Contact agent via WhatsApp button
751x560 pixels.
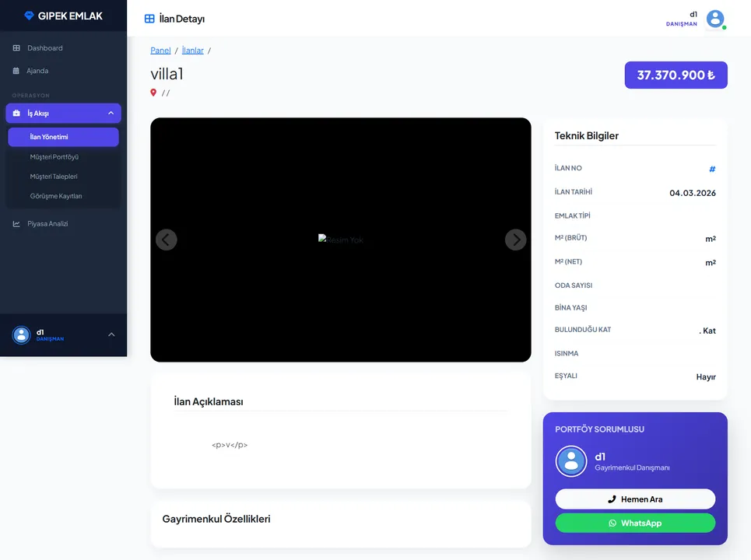pos(634,523)
